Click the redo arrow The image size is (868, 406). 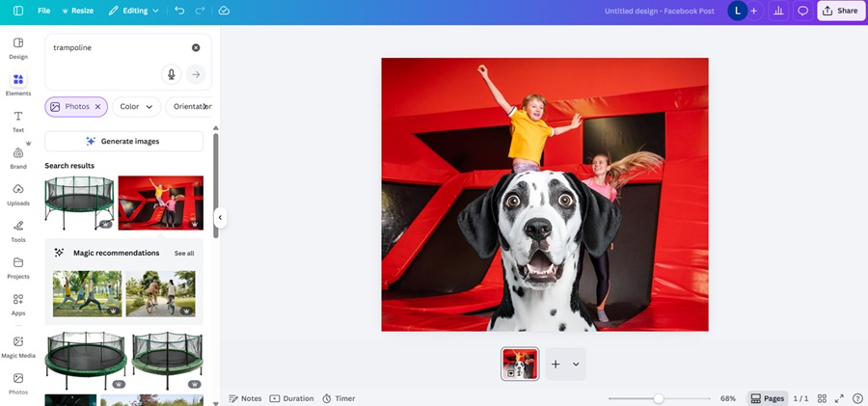pos(200,11)
